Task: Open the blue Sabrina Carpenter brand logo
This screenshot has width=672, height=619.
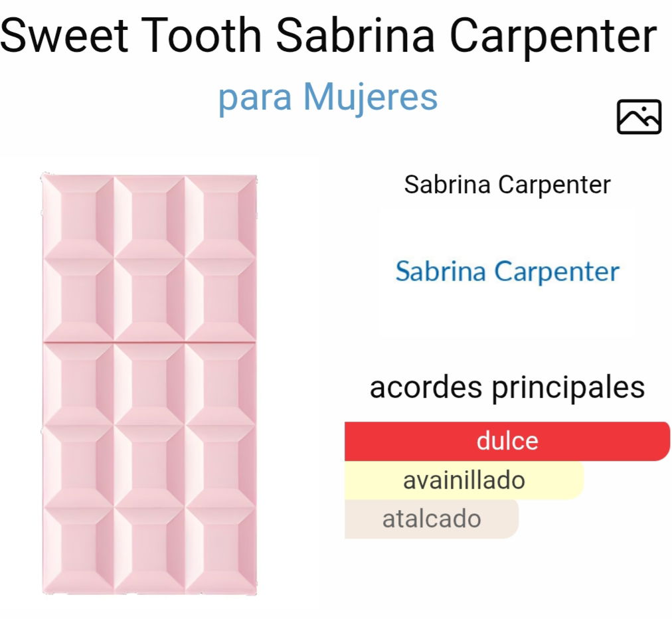Action: click(x=507, y=271)
